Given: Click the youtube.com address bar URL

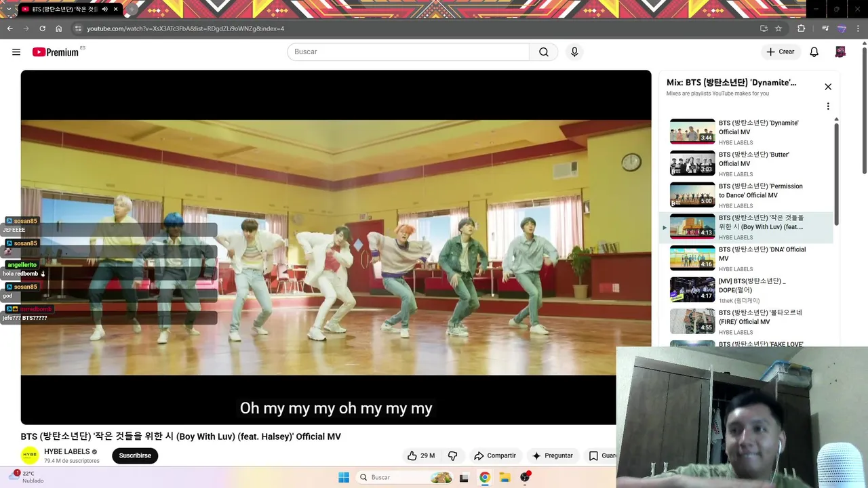Looking at the screenshot, I should (185, 28).
